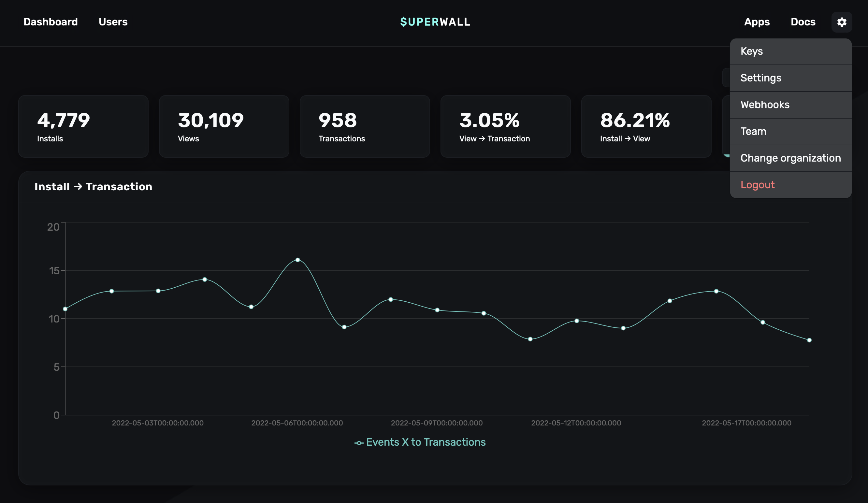868x503 pixels.
Task: Click the chart's highest data point
Action: pyautogui.click(x=297, y=260)
